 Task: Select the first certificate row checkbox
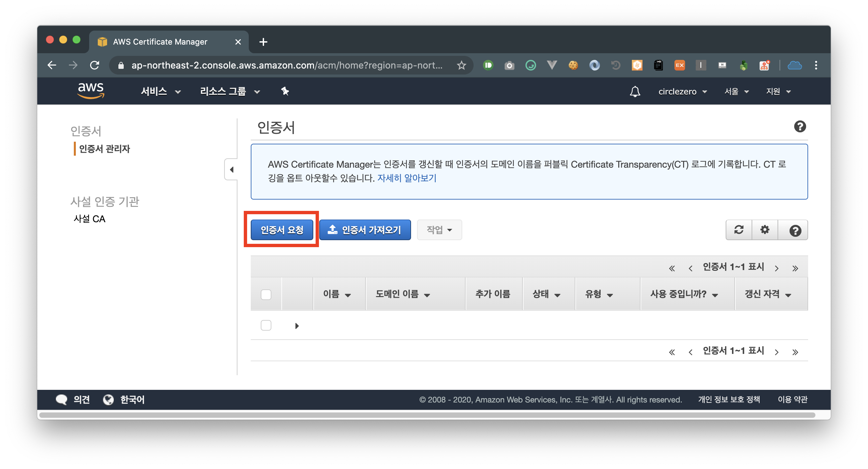coord(266,325)
